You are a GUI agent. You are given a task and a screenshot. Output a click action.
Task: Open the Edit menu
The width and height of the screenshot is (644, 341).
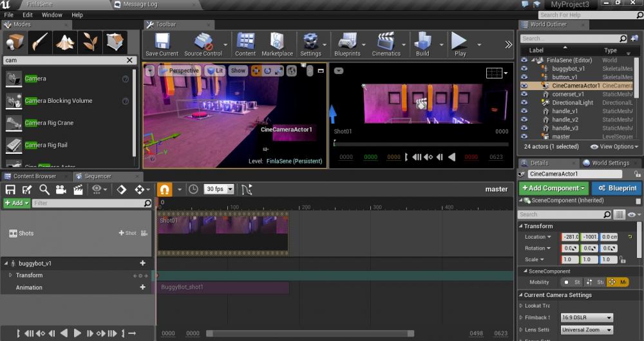coord(28,15)
